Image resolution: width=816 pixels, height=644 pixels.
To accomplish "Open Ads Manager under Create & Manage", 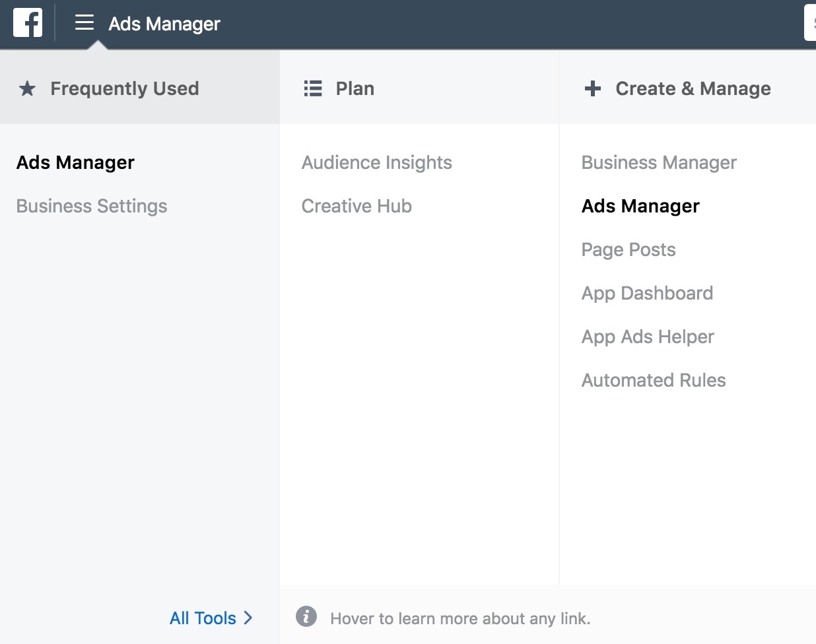I will [x=640, y=206].
